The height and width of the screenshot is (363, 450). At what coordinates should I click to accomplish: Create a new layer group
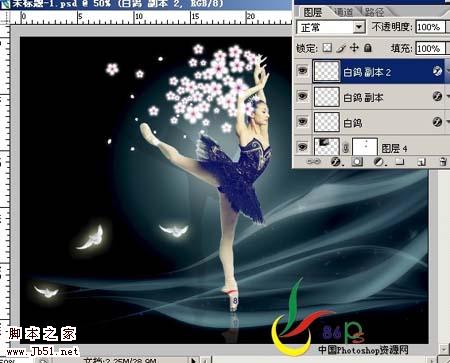point(400,162)
